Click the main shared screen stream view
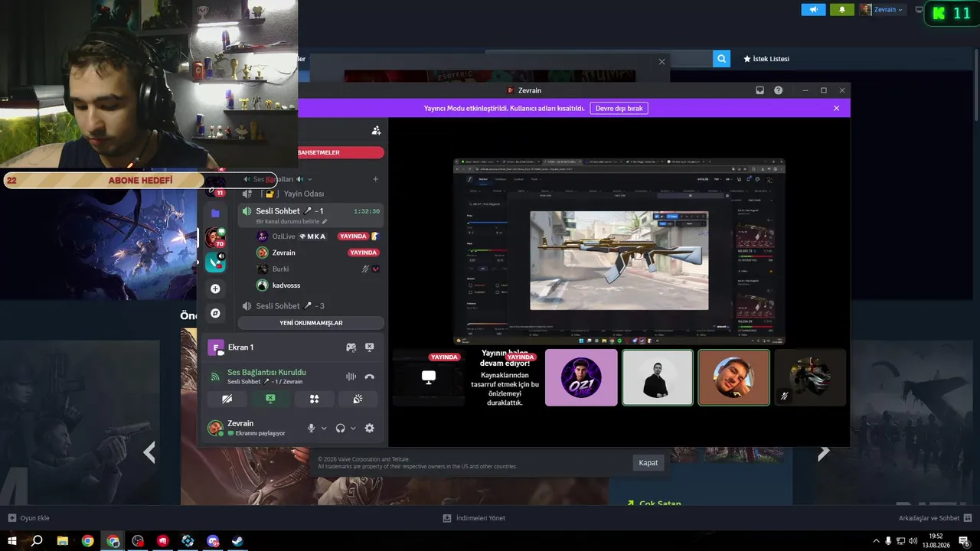 coord(619,252)
